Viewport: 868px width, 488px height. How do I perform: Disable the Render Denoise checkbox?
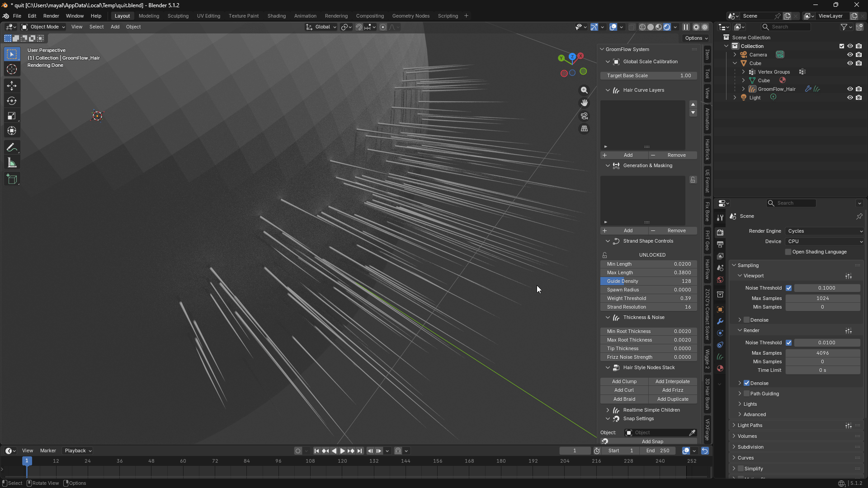click(x=747, y=383)
